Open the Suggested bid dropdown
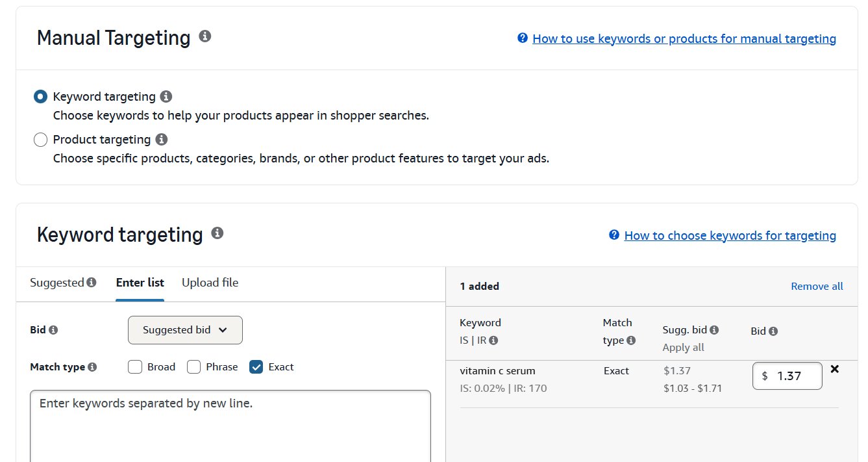The image size is (868, 462). (x=185, y=330)
